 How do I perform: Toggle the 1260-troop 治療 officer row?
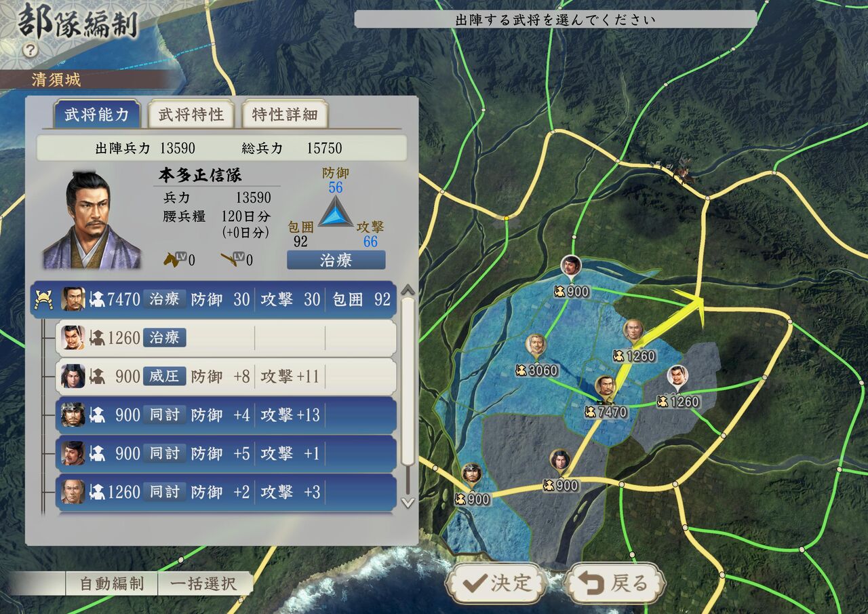(x=226, y=338)
